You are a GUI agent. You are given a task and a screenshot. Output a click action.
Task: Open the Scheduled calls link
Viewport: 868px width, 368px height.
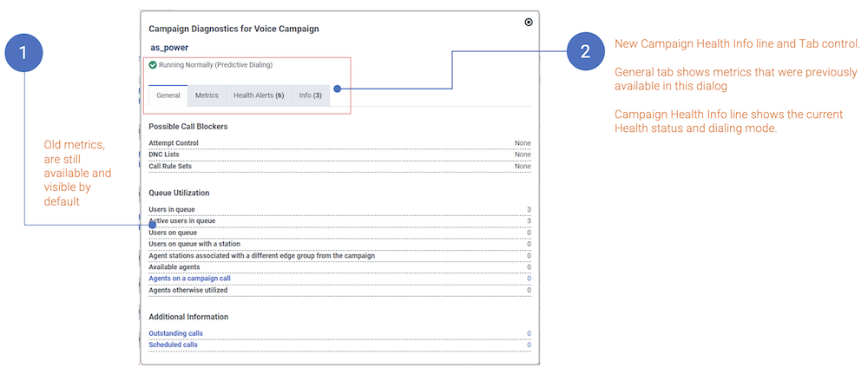173,345
